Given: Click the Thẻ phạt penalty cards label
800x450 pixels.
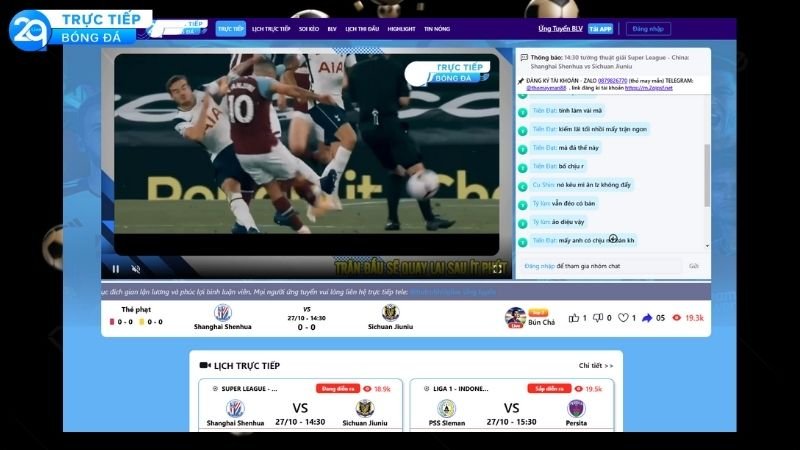Looking at the screenshot, I should point(136,309).
